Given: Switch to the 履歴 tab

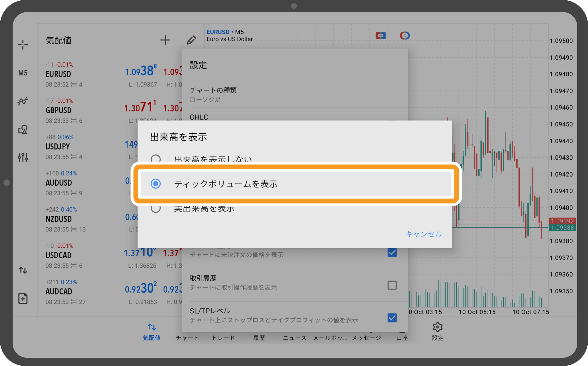Looking at the screenshot, I should pos(259,338).
